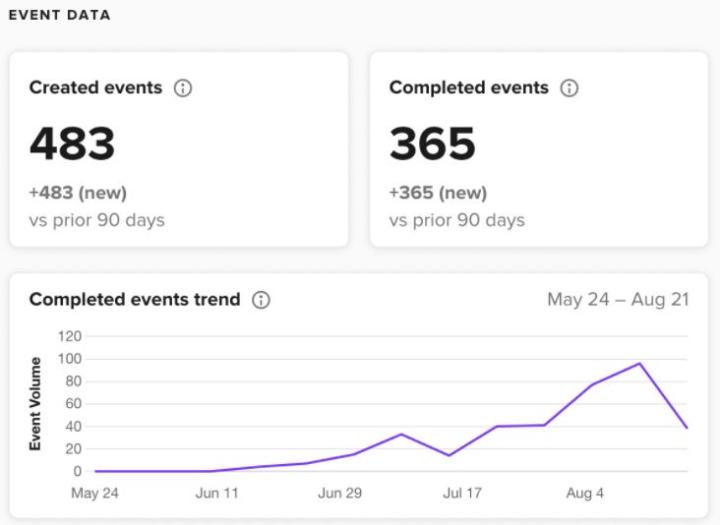Click the Completed events trend chart title
Viewport: 720px width, 525px height.
point(134,300)
